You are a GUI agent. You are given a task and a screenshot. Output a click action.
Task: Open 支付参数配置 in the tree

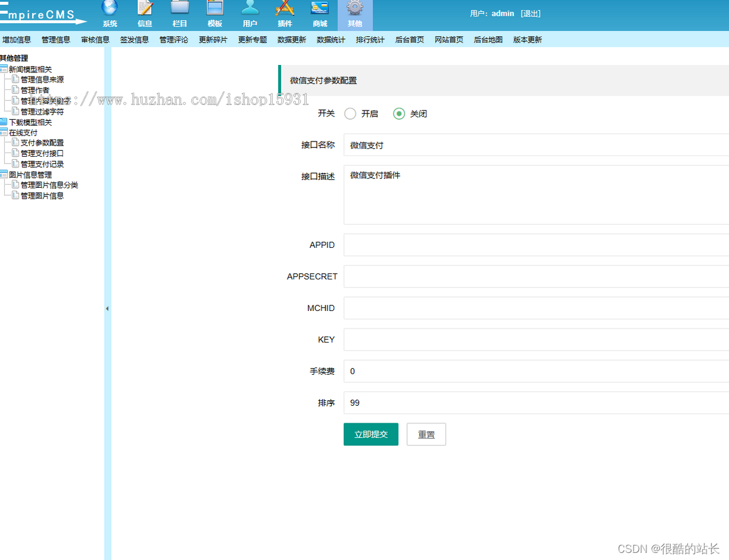click(42, 143)
